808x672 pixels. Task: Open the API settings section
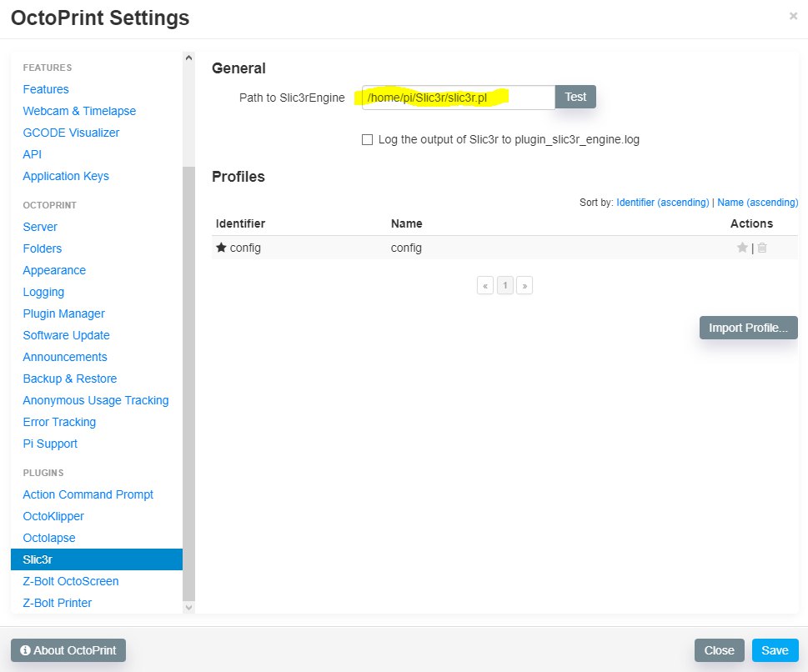tap(32, 154)
